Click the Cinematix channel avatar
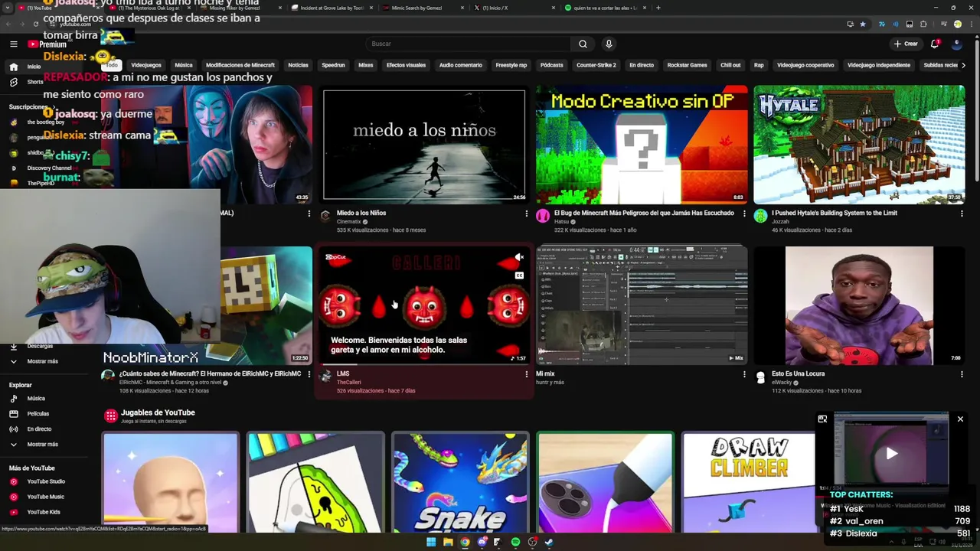This screenshot has width=980, height=551. (325, 216)
